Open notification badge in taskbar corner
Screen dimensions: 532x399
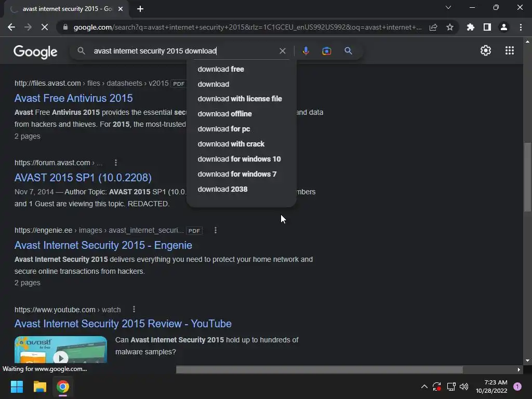[517, 387]
